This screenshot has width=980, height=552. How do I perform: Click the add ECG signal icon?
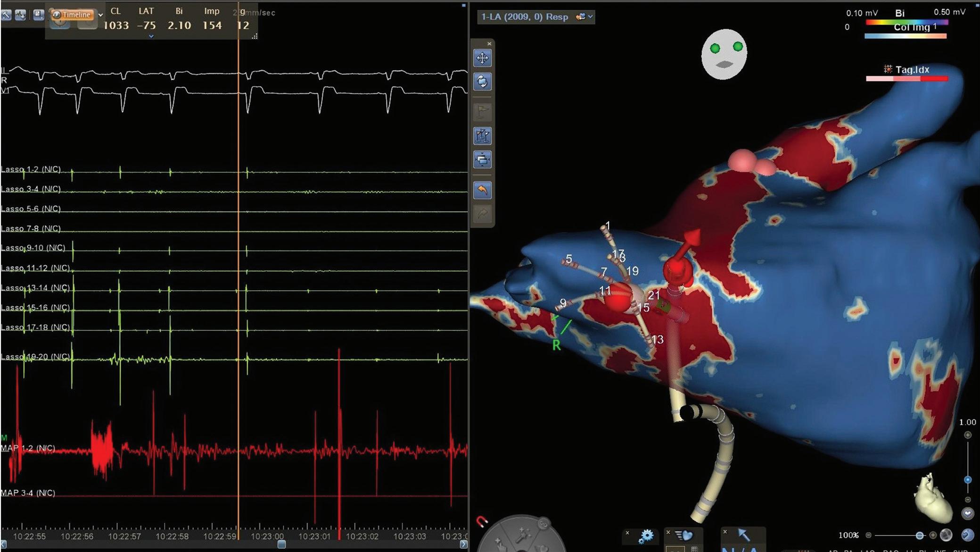point(20,15)
